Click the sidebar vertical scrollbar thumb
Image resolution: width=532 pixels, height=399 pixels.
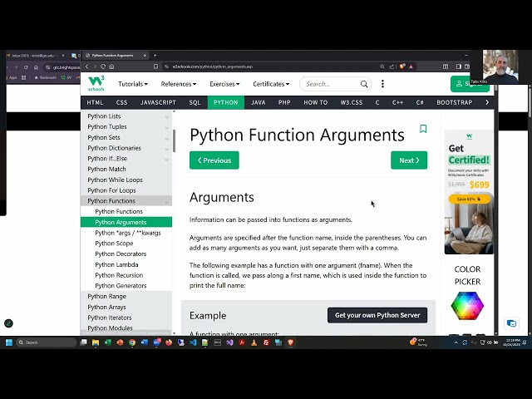(x=174, y=140)
